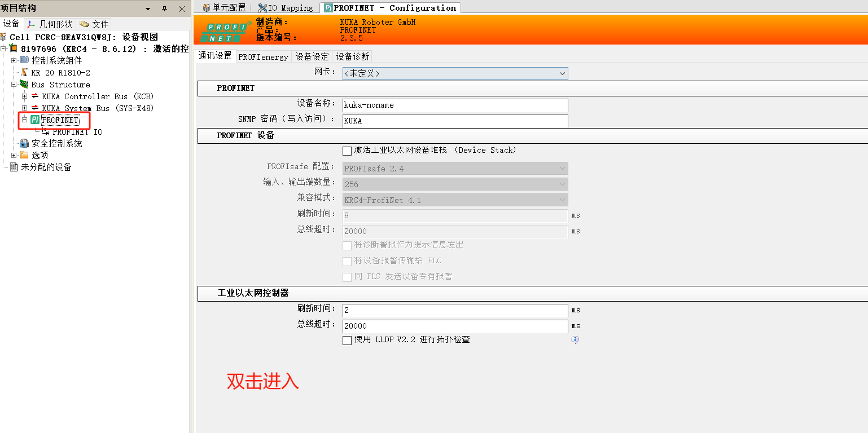Click the Bus Structure card icon

24,85
